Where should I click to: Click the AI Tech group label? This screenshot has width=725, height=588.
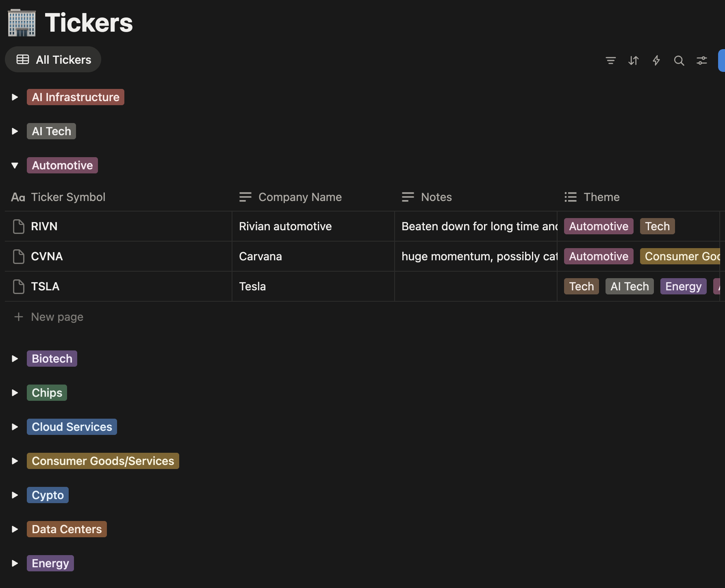pyautogui.click(x=51, y=131)
